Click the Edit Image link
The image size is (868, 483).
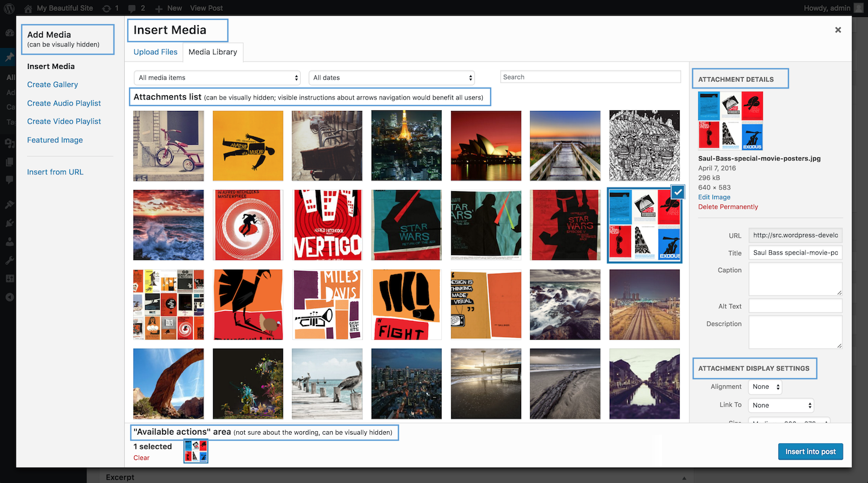(x=714, y=197)
